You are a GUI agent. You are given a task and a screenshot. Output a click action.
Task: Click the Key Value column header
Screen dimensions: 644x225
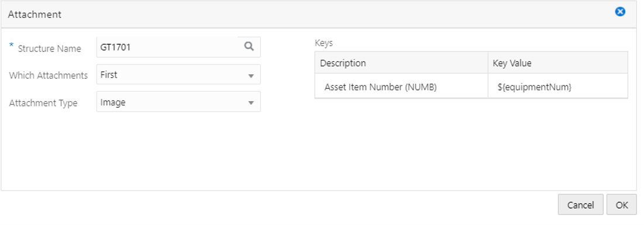tap(558, 63)
